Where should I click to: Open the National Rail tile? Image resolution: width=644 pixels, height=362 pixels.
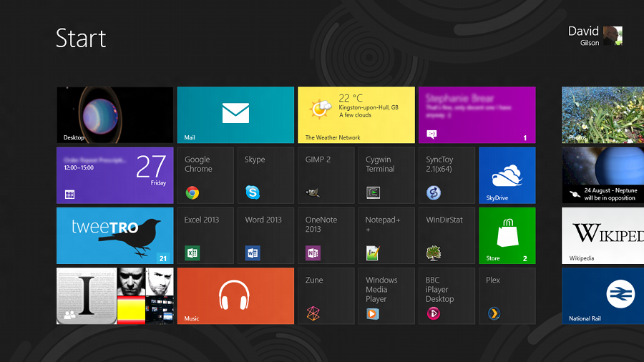[603, 296]
